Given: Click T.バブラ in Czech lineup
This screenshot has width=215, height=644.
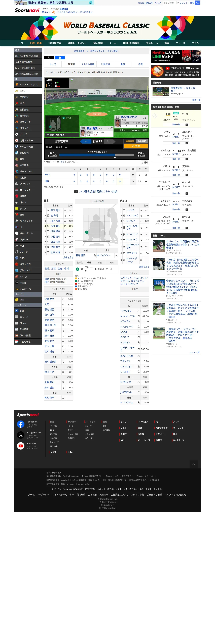Looking at the screenshot, I should click(x=130, y=210).
